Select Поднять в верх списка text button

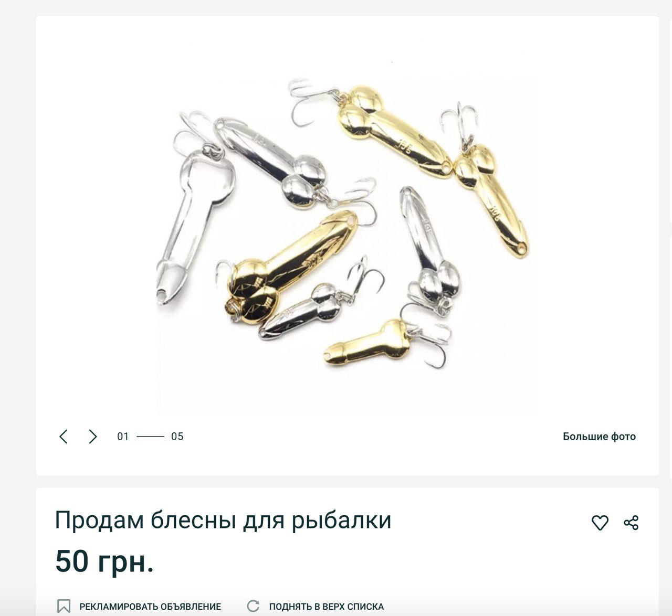click(327, 607)
